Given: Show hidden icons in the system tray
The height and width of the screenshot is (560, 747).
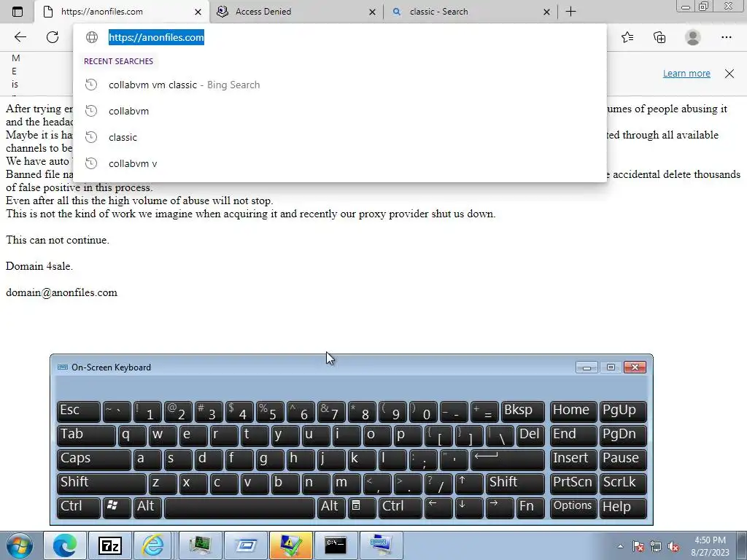Looking at the screenshot, I should (620, 546).
